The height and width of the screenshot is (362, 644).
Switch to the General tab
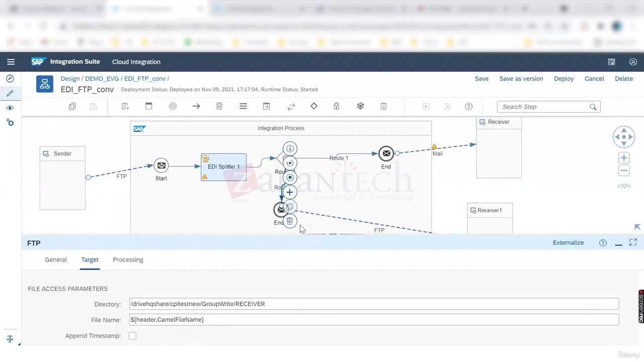(56, 259)
